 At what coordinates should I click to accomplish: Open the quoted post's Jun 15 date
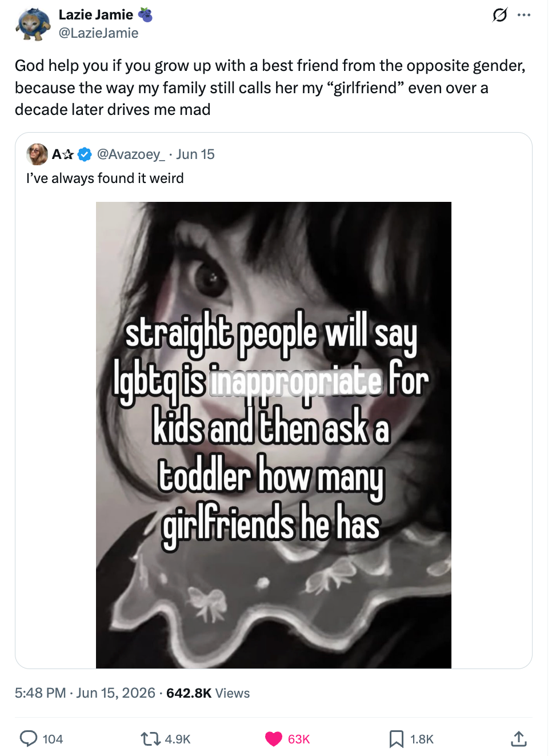point(195,154)
